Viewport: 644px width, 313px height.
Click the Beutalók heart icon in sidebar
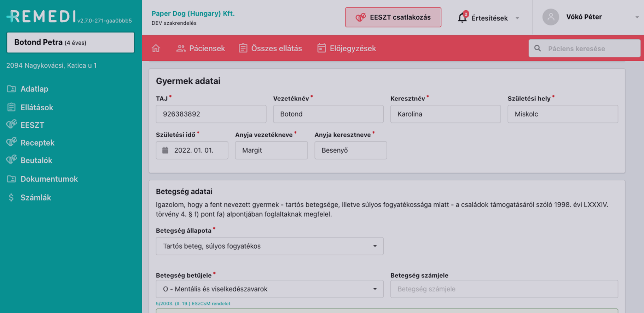[x=11, y=160]
